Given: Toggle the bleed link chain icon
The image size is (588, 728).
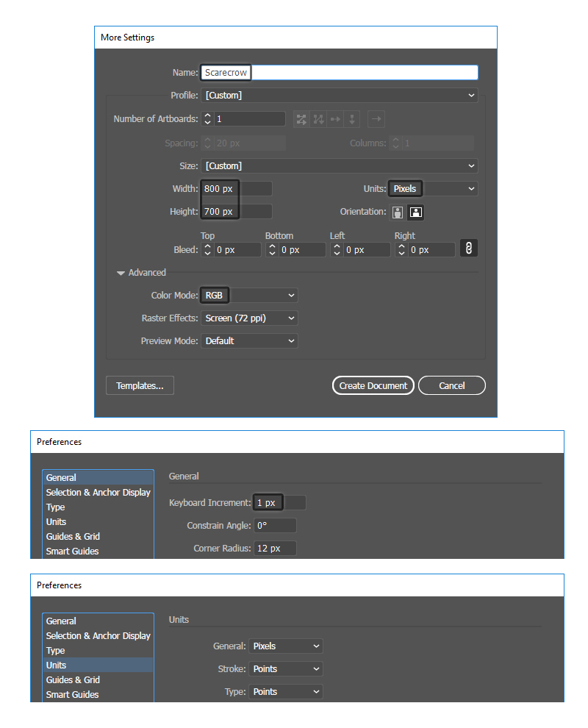Looking at the screenshot, I should coord(468,249).
